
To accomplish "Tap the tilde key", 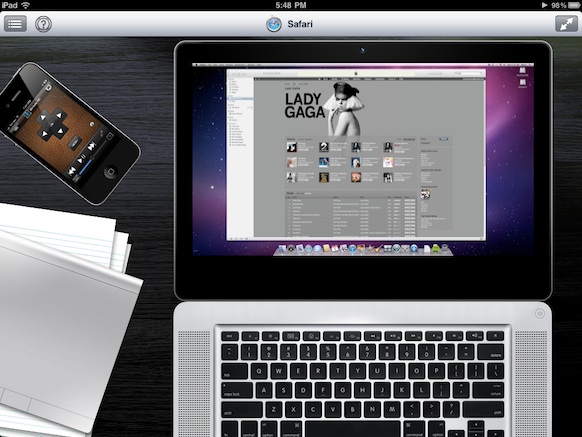I will [229, 351].
